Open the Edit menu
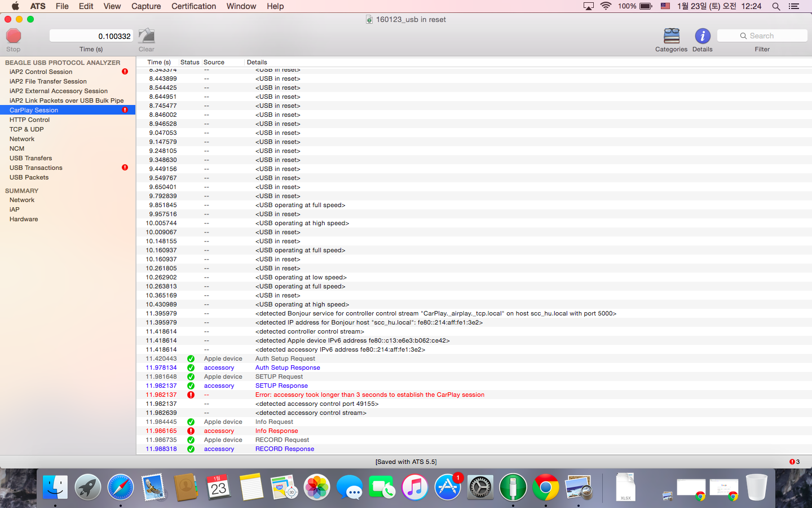812x508 pixels. pos(86,6)
